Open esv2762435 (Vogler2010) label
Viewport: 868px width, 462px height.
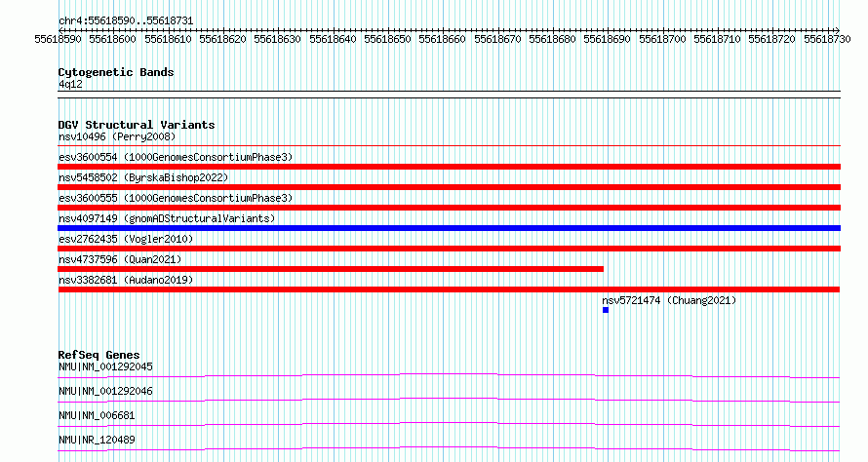click(x=126, y=239)
